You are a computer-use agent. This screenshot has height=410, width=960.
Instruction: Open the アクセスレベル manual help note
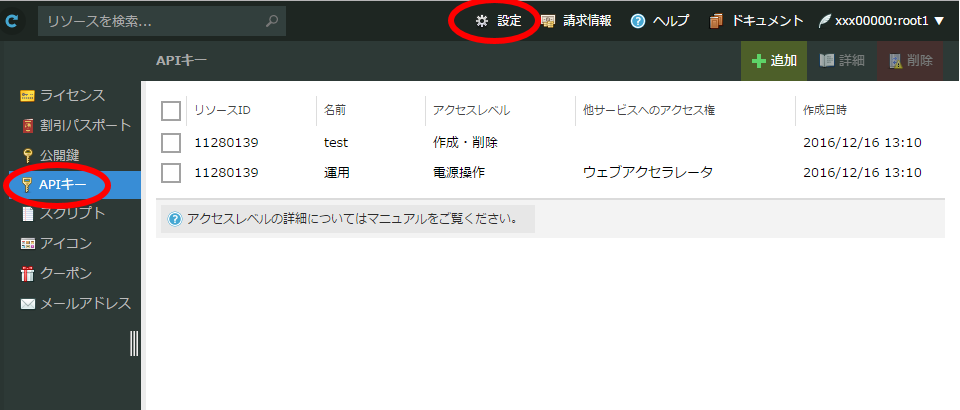348,219
